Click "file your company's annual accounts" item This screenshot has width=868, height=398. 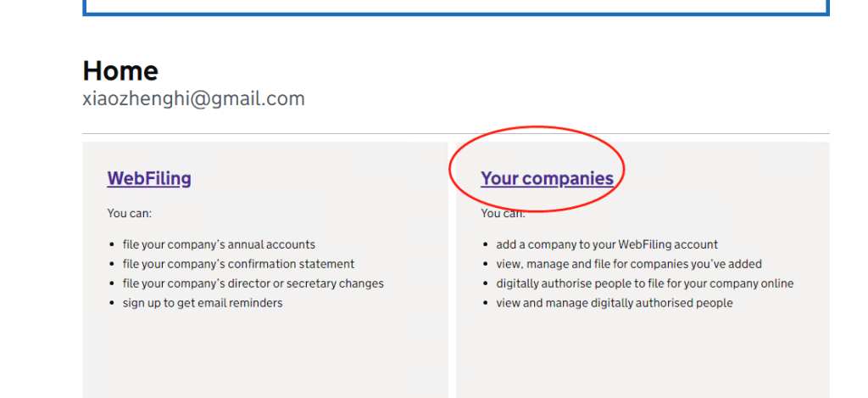pyautogui.click(x=219, y=244)
